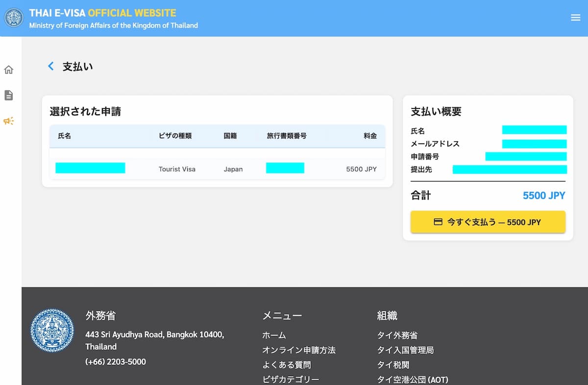This screenshot has height=385, width=588.
Task: Click the 組織 footer heading
Action: 387,315
